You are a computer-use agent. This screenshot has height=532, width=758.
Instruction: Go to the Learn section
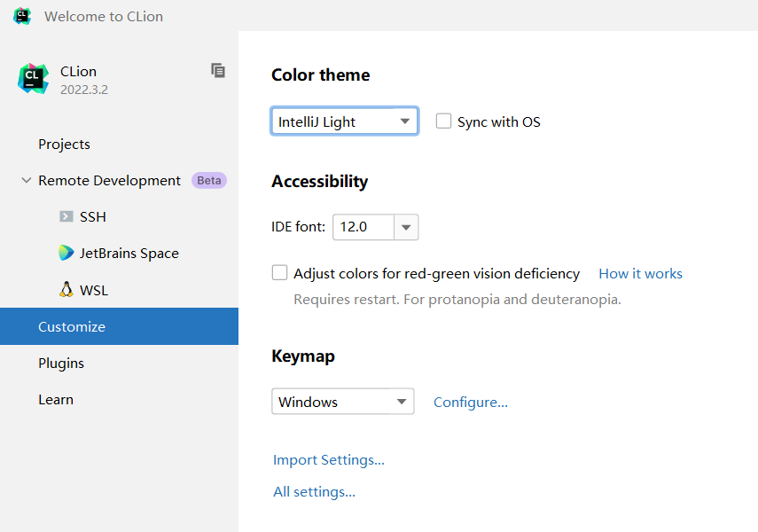coord(56,399)
